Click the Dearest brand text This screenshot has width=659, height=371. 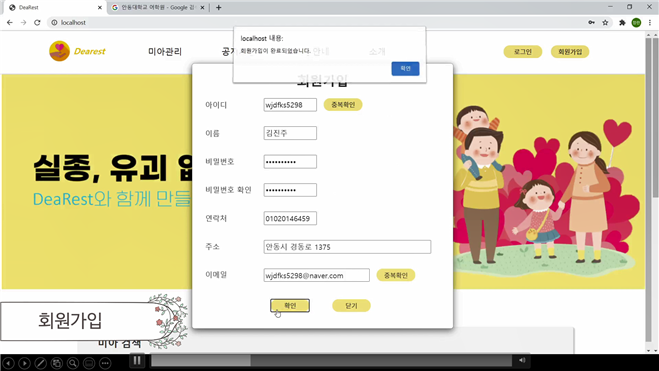point(90,51)
